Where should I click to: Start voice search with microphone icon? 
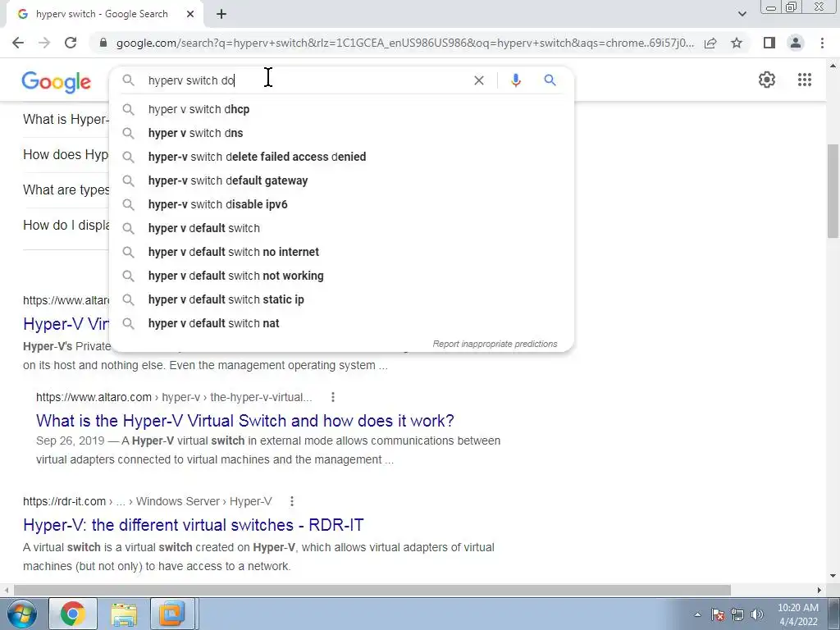(x=516, y=80)
